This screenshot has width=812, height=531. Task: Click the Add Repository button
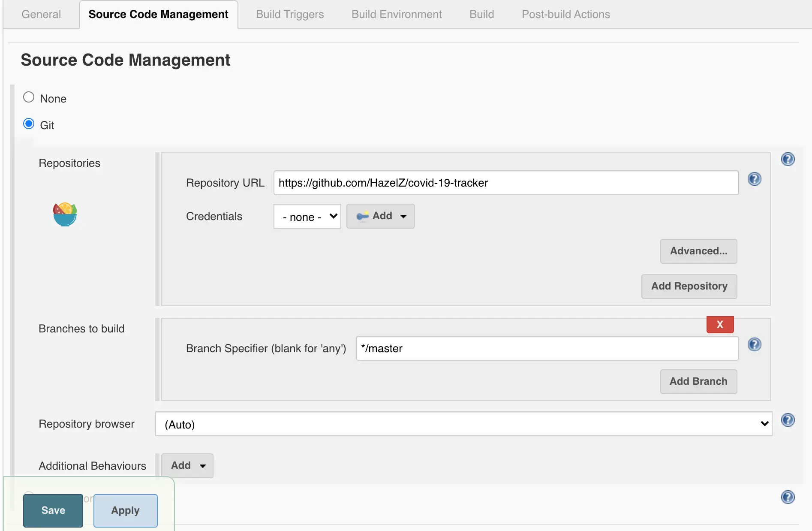[x=689, y=286]
